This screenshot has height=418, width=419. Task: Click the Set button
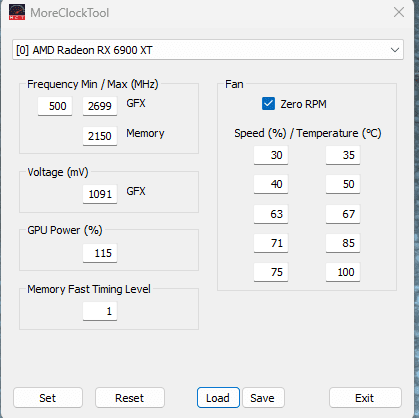[x=48, y=398]
